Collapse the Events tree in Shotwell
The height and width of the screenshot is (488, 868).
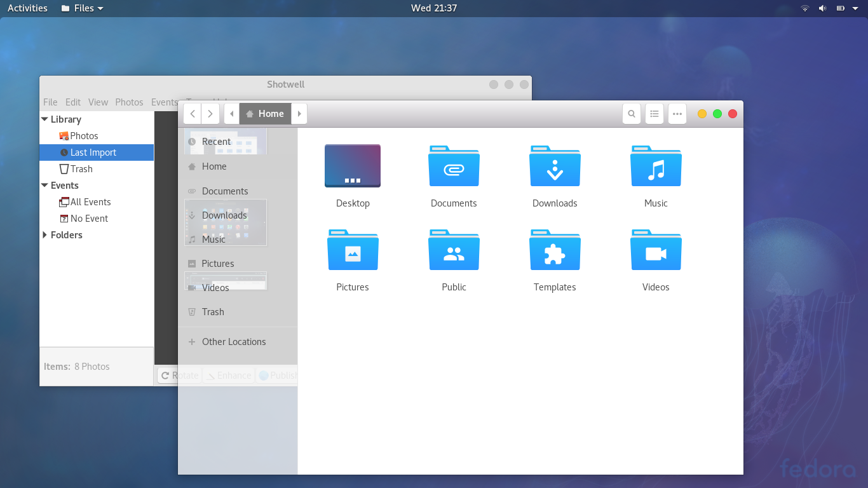[45, 186]
